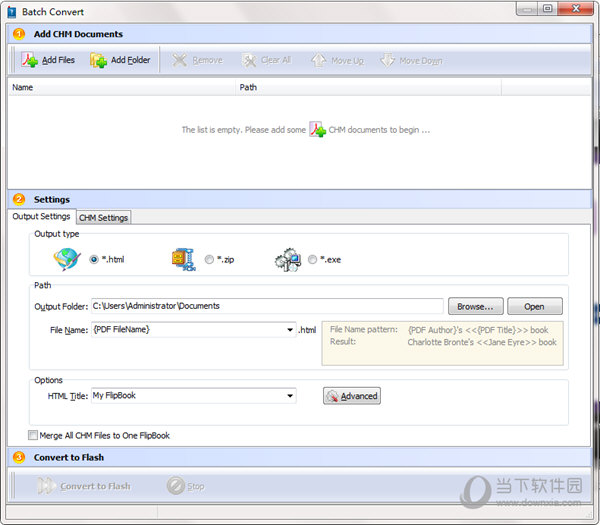The width and height of the screenshot is (600, 525).
Task: Click the Name column header
Action: 122,88
